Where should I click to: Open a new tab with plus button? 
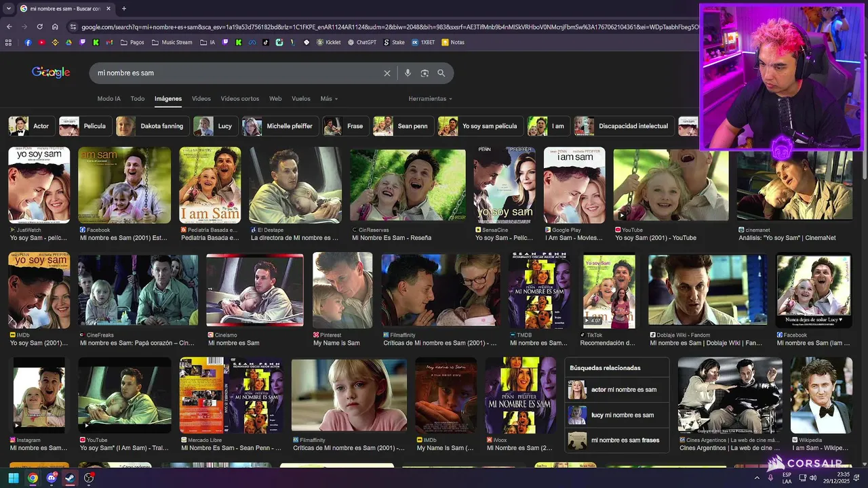[x=123, y=9]
